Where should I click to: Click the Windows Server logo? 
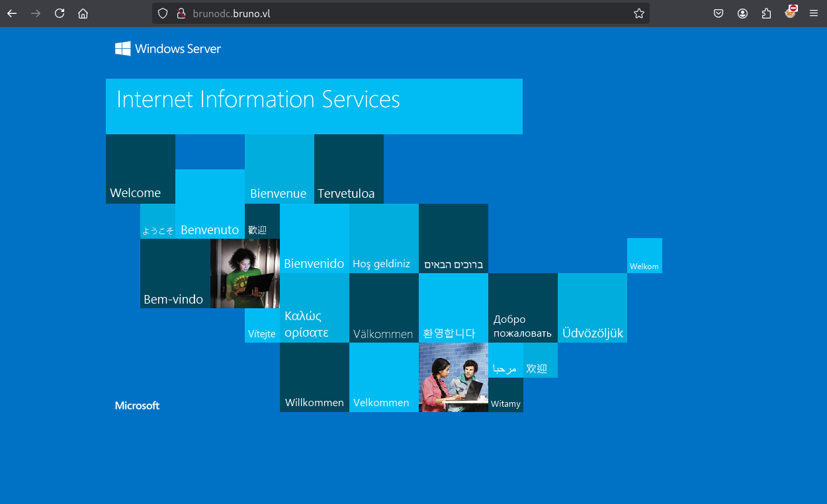pyautogui.click(x=168, y=48)
